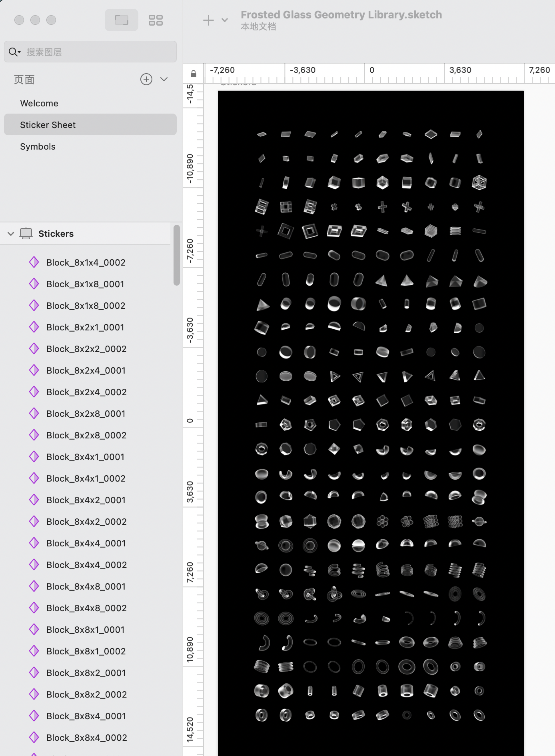Select the Sticker Sheet page entry
The image size is (555, 756).
click(x=48, y=124)
